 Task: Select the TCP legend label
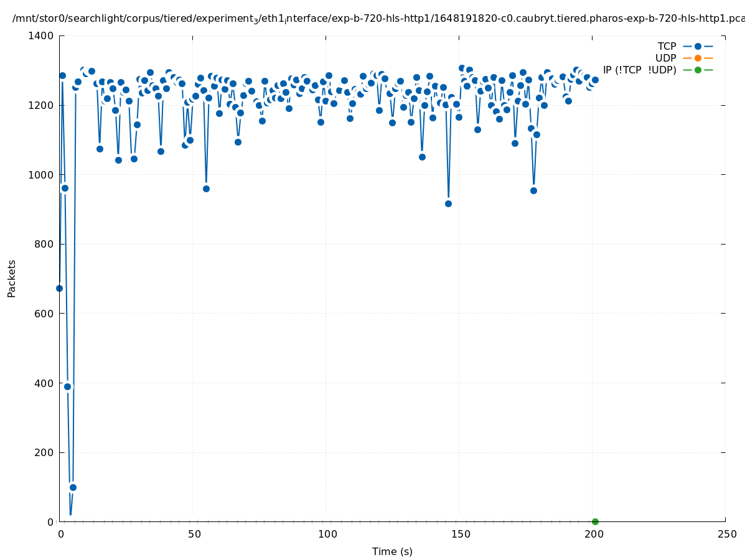667,46
